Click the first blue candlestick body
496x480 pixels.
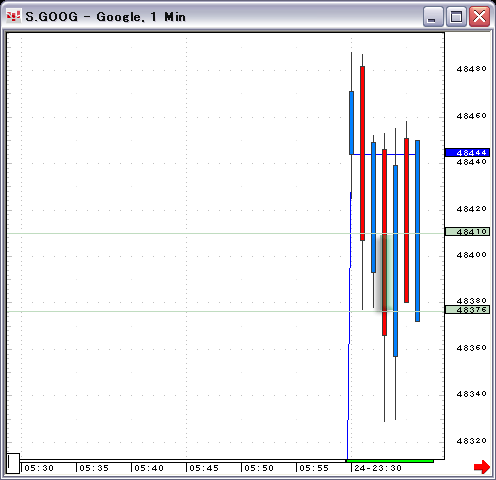click(351, 123)
